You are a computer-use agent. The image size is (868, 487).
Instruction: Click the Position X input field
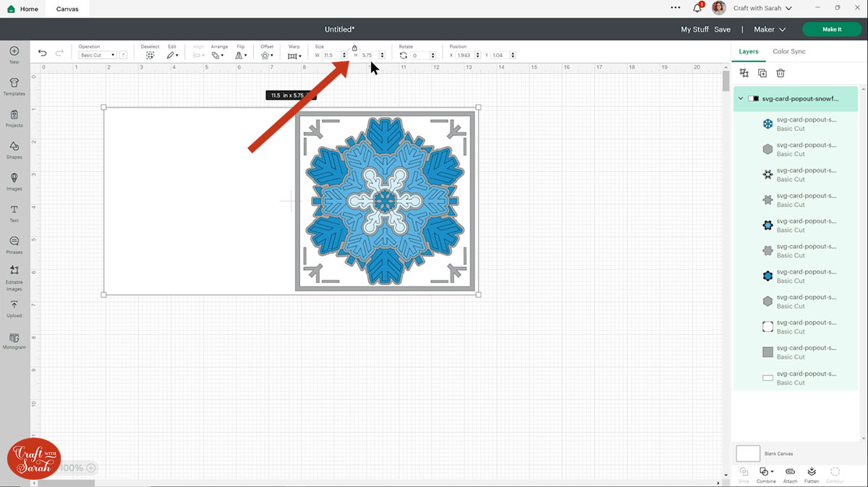tap(466, 55)
